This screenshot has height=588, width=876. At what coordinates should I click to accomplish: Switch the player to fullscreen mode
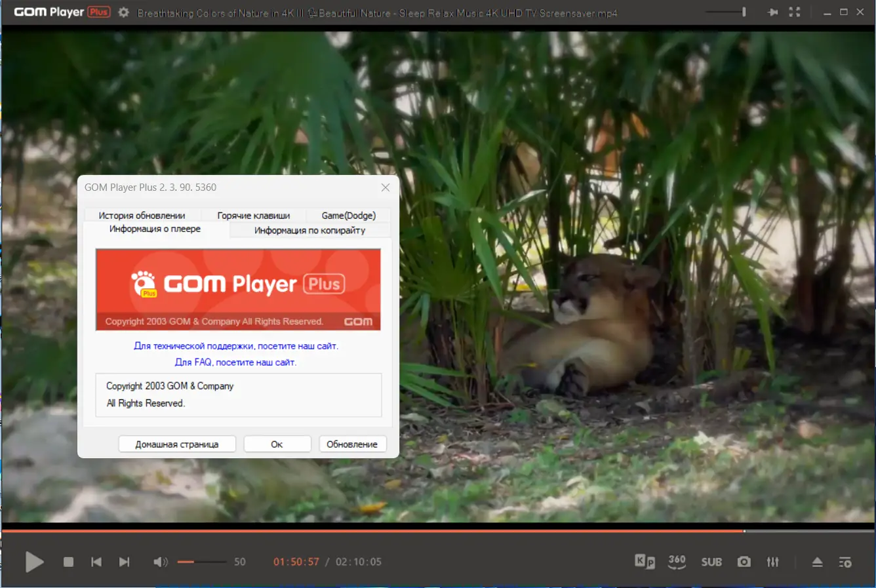[x=795, y=12]
